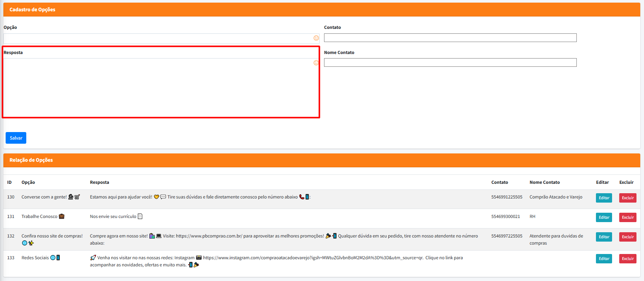
Task: Click the Salvar button
Action: pyautogui.click(x=16, y=138)
